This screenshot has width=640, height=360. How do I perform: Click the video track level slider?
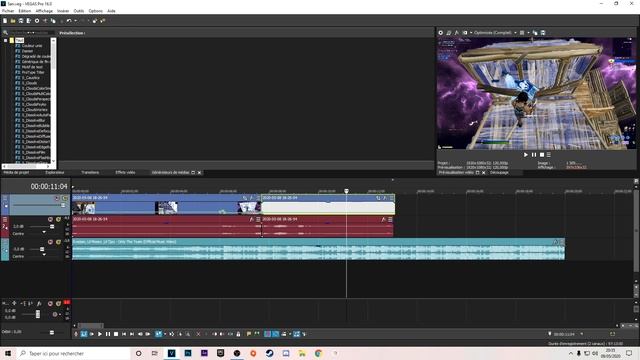coord(63,205)
